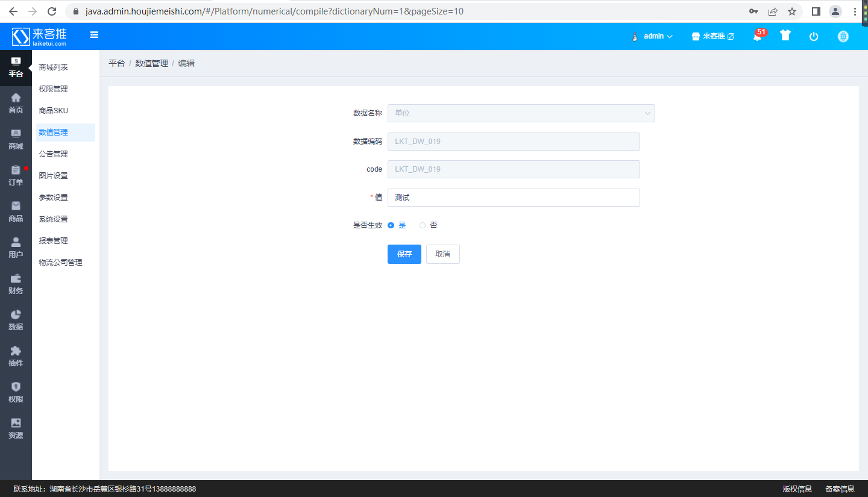Screen dimensions: 868x497
Task: Open the Chrome profile avatar
Action: [835, 11]
